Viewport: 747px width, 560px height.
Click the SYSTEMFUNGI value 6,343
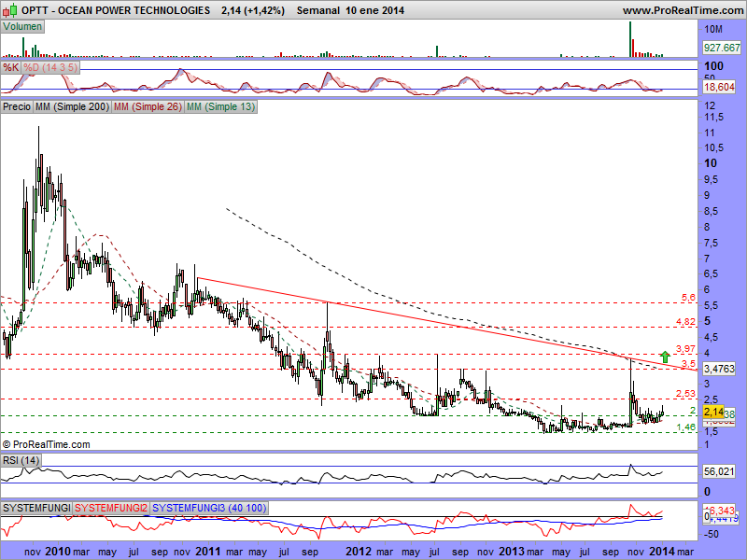[722, 511]
